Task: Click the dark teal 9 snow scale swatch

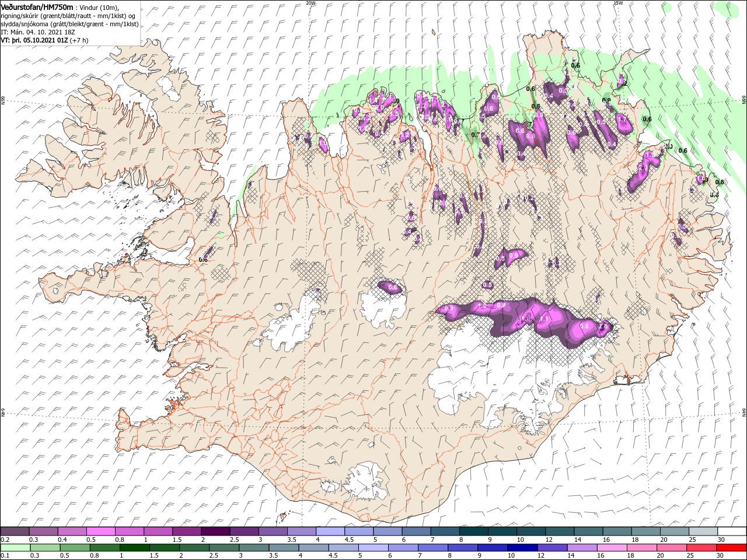Action: 502,531
